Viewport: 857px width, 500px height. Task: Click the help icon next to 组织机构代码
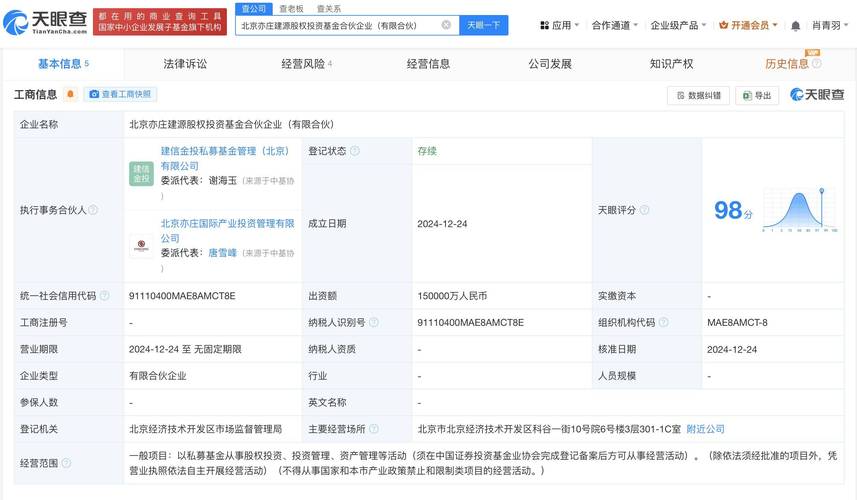pyautogui.click(x=664, y=322)
